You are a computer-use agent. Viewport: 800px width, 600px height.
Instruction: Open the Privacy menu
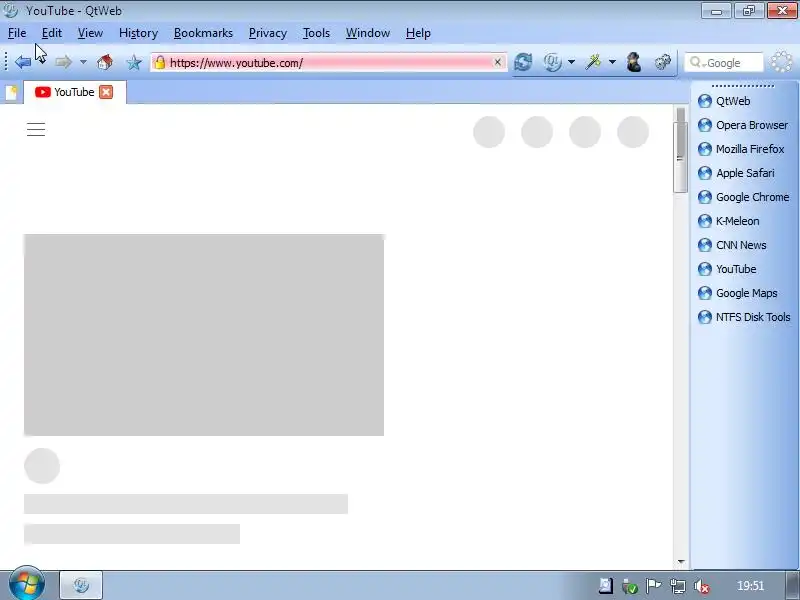(x=268, y=33)
